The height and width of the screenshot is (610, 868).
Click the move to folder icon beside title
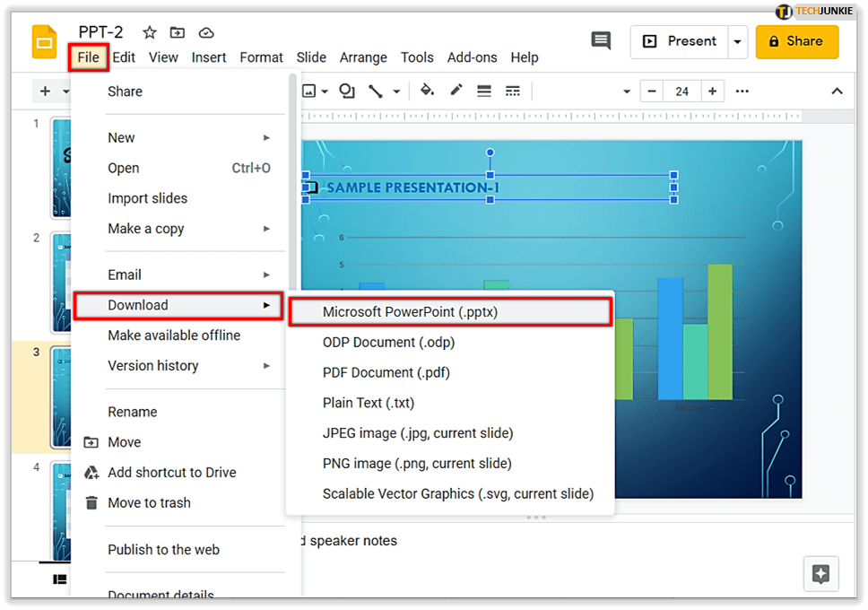pos(178,33)
